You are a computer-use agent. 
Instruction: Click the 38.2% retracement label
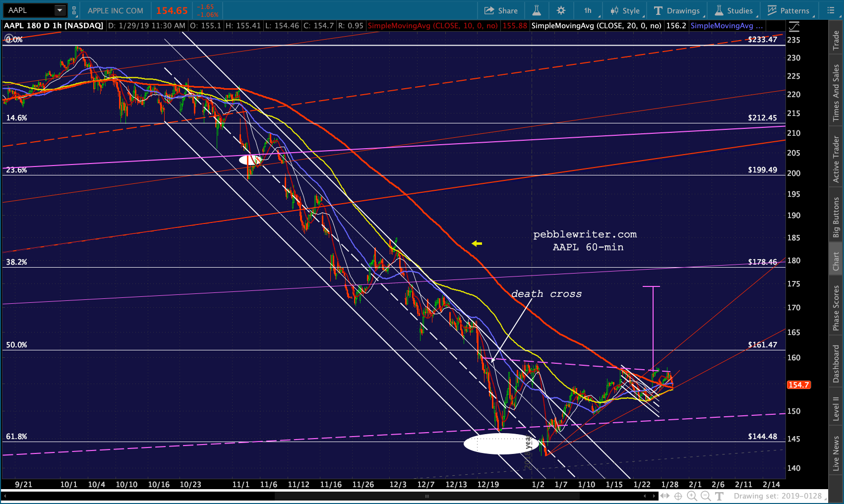tap(16, 262)
